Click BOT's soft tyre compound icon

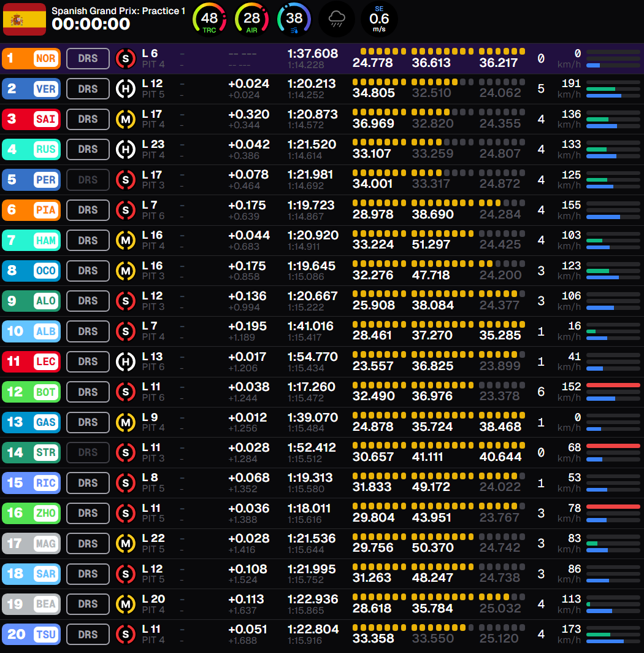point(125,392)
